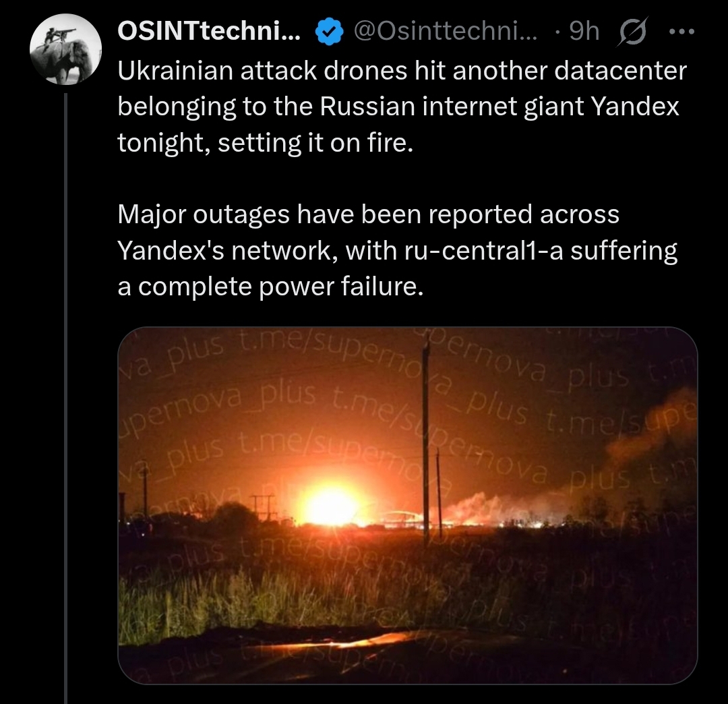Click the "ru-central1-a" text in the post
728x704 pixels.
(483, 251)
